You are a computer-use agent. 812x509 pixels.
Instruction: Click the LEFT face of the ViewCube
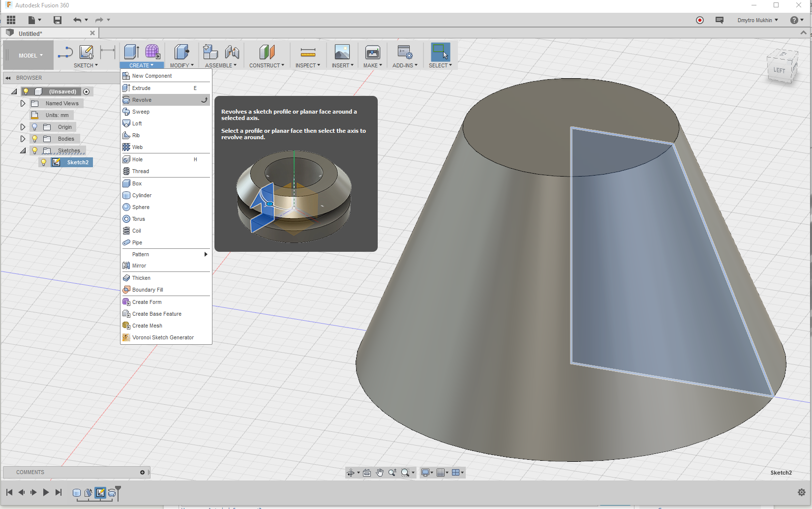point(779,70)
